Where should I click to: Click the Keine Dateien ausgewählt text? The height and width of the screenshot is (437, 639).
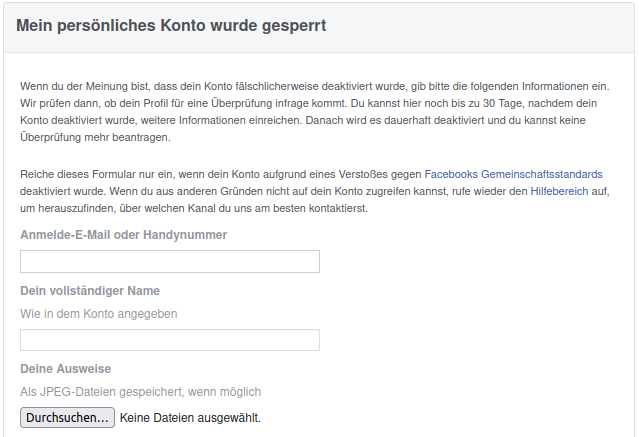(x=190, y=418)
